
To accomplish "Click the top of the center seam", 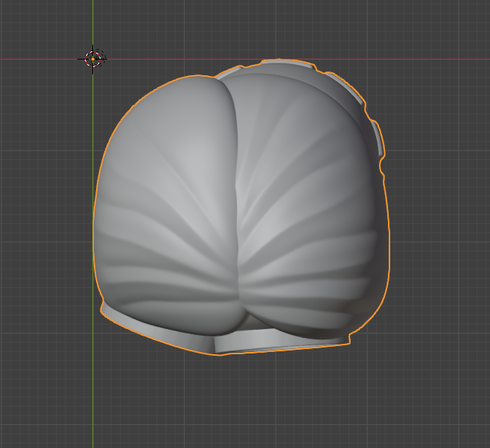I will tap(226, 83).
